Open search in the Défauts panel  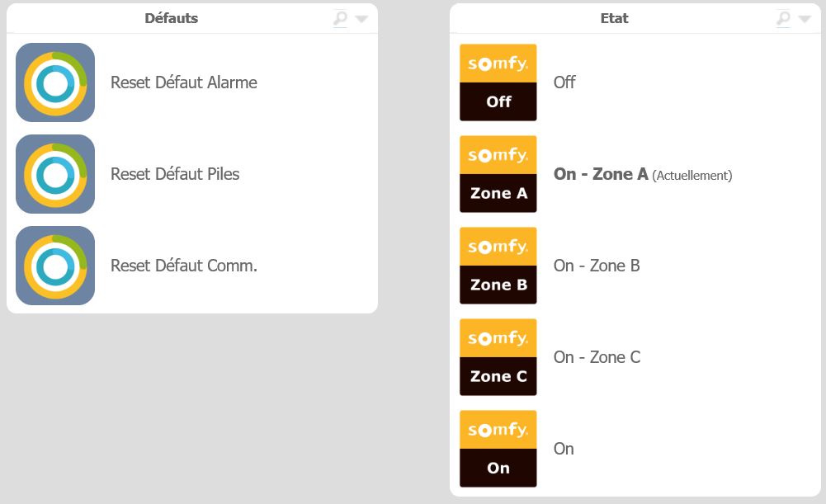(x=340, y=19)
